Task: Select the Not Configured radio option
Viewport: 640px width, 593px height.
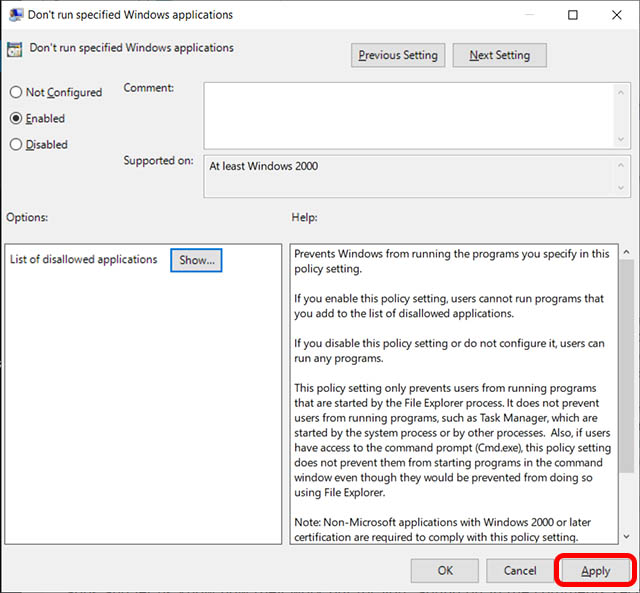Action: (x=16, y=92)
